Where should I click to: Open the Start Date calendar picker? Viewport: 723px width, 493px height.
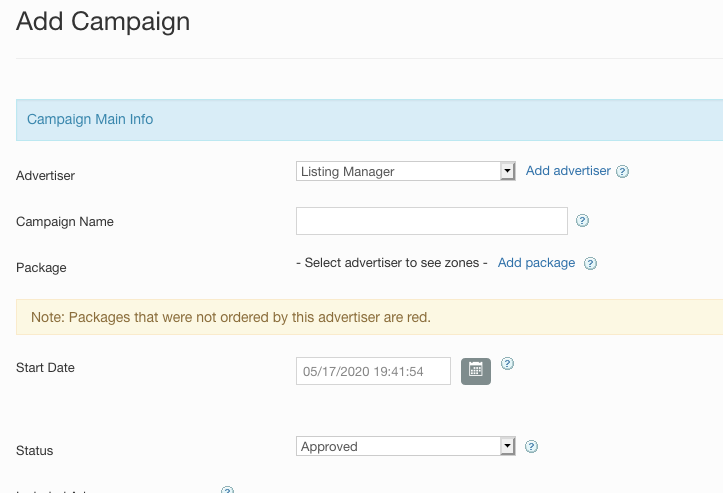point(475,371)
